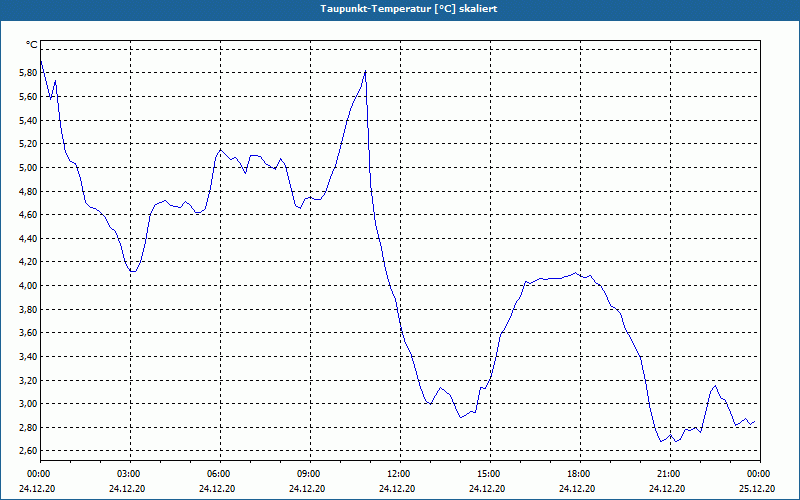The image size is (800, 500).
Task: Click the '4,20' temperature label
Action: pyautogui.click(x=28, y=262)
